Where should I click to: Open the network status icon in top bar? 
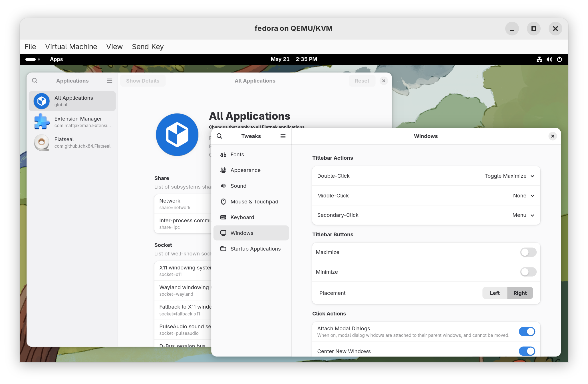539,59
